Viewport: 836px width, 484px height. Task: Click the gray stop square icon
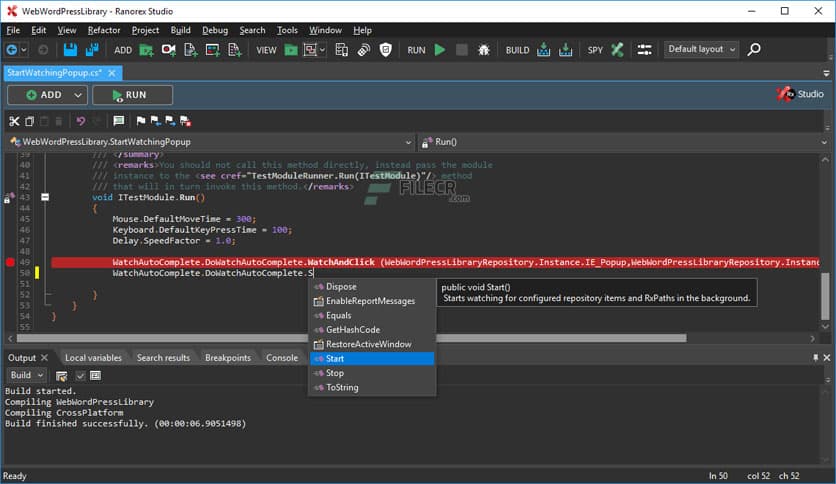[x=462, y=50]
